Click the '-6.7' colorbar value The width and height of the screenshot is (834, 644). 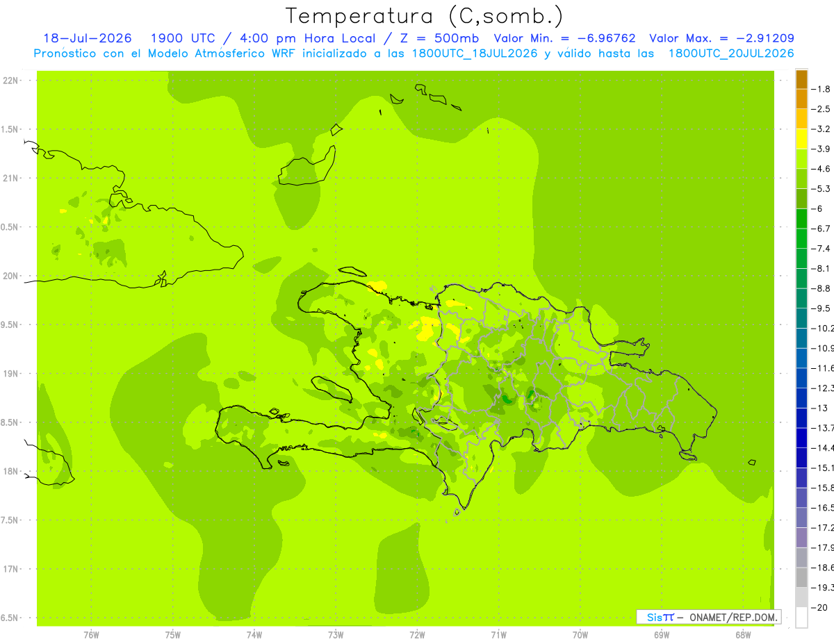coord(821,229)
